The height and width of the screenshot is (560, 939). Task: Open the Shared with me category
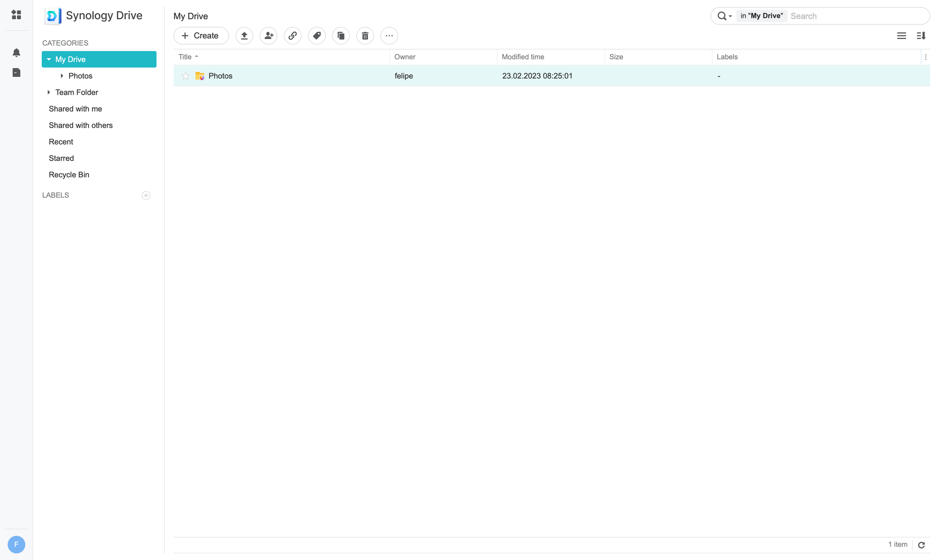click(75, 109)
